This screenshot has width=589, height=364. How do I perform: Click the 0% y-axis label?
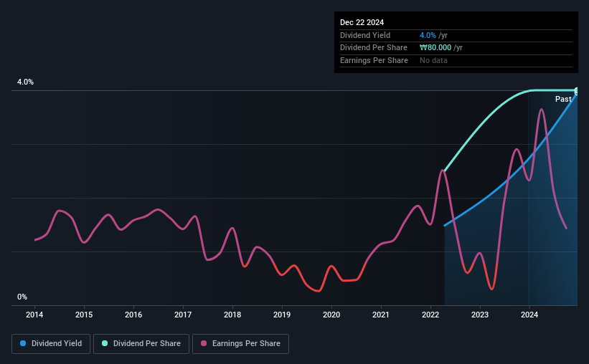tap(22, 297)
